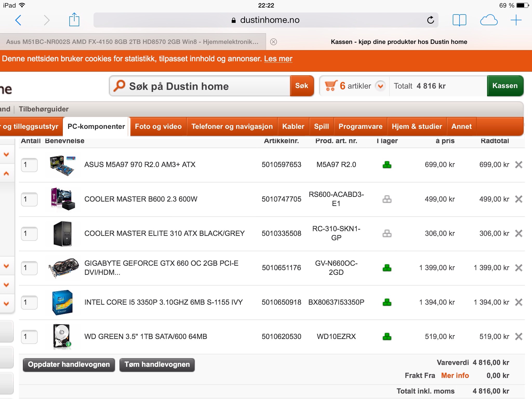This screenshot has width=532, height=399.
Task: Remove WD Green 1TB drive from cart
Action: 518,337
